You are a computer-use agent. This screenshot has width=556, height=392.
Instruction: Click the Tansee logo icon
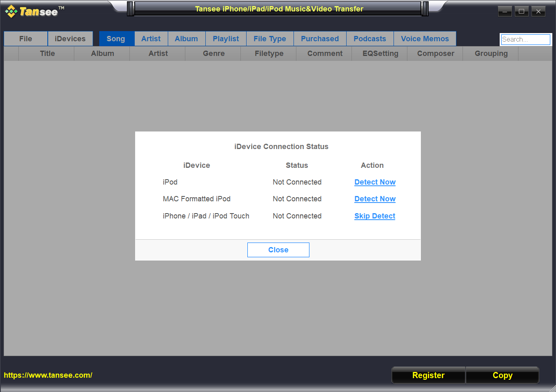[x=11, y=11]
